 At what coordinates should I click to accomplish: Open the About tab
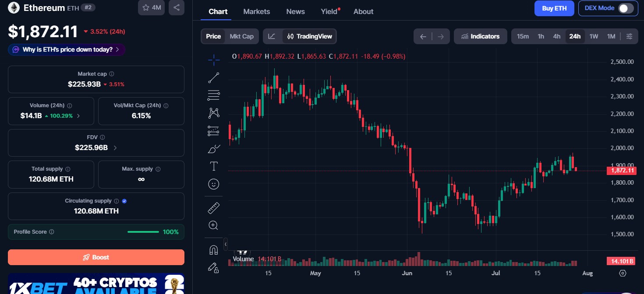pos(364,12)
